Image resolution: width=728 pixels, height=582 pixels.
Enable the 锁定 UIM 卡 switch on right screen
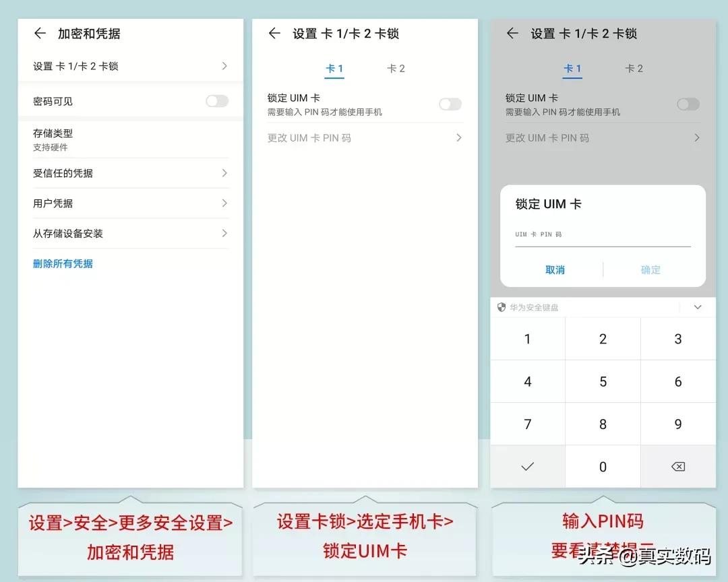click(688, 104)
